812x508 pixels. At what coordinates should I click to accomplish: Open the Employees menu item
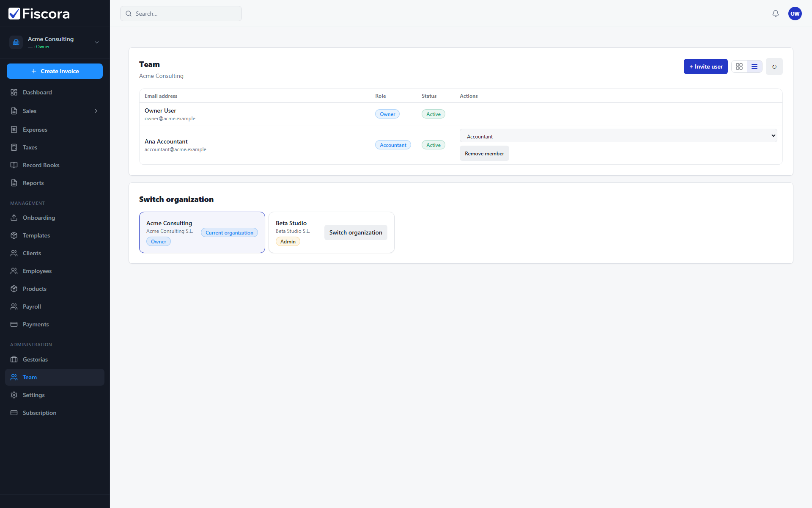point(55,271)
